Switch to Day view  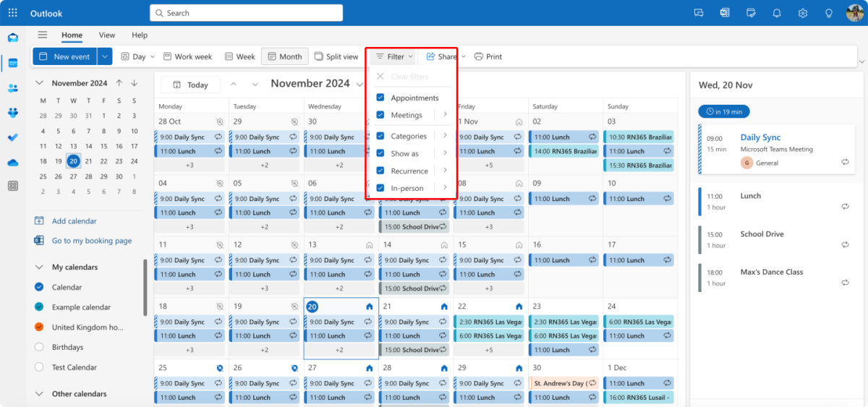133,56
